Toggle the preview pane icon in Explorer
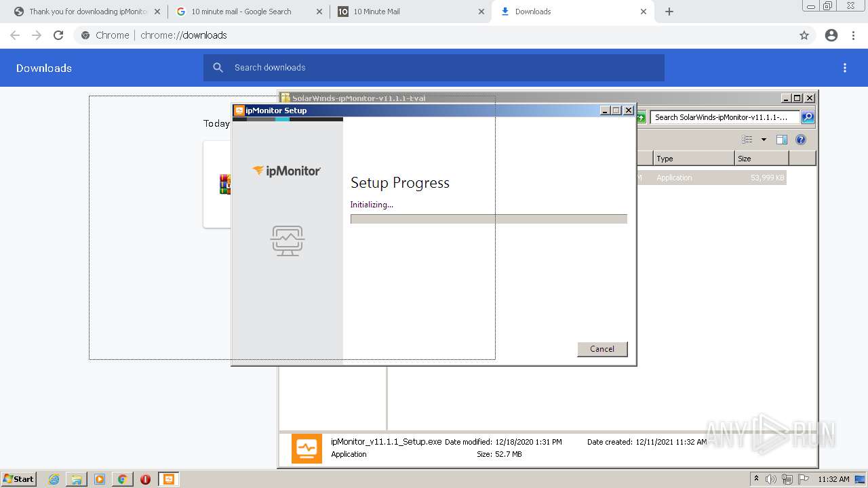The width and height of the screenshot is (868, 488). click(x=781, y=140)
